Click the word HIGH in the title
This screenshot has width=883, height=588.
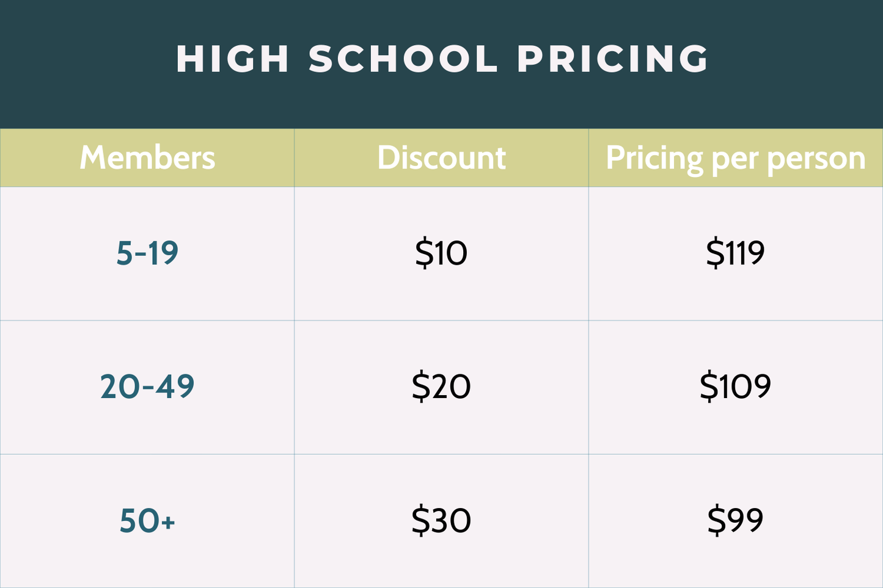pos(232,59)
